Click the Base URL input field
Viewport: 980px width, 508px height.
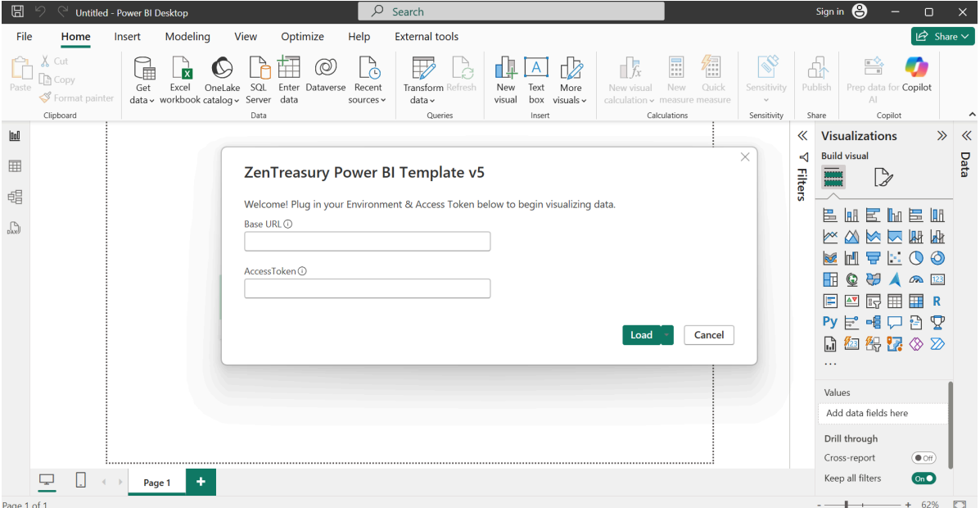tap(367, 241)
